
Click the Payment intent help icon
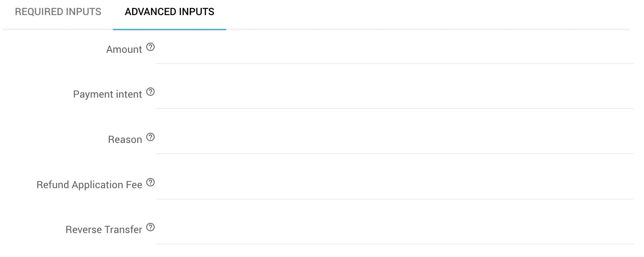point(151,92)
